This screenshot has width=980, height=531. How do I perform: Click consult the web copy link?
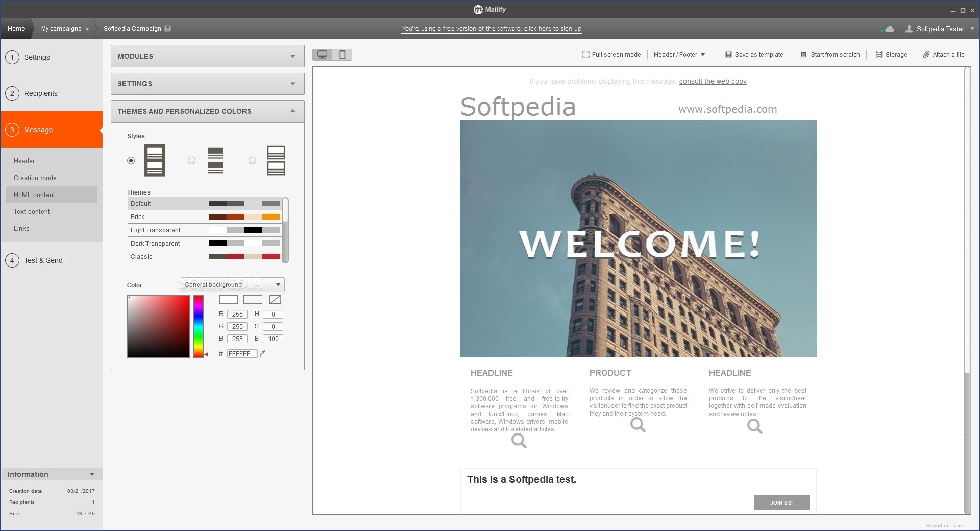(x=713, y=81)
